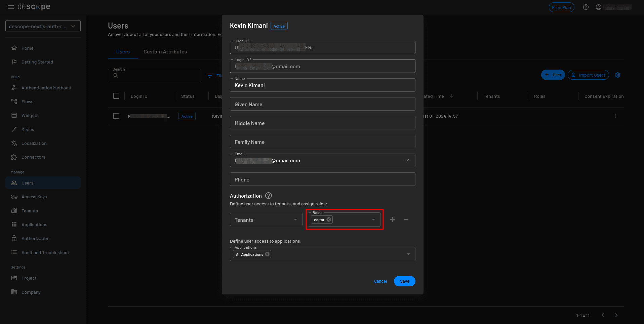Select the Flows sidebar icon
The image size is (644, 324).
14,102
